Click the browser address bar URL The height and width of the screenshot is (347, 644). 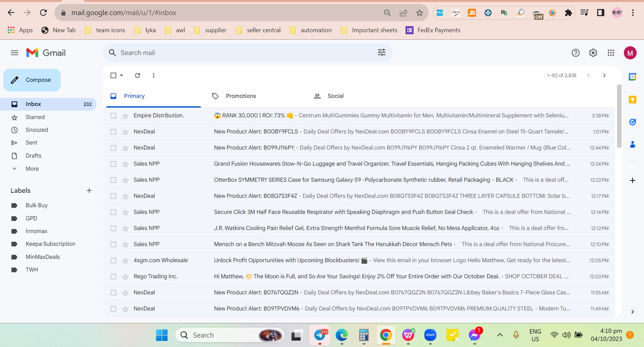[x=124, y=13]
